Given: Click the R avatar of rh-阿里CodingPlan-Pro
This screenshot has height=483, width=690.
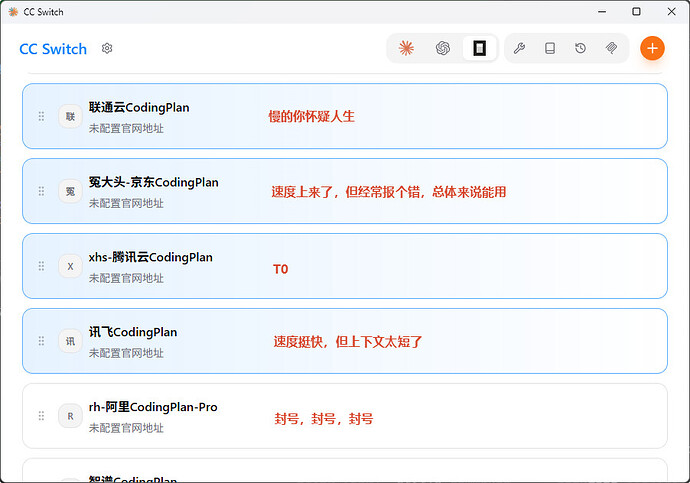Looking at the screenshot, I should click(70, 416).
